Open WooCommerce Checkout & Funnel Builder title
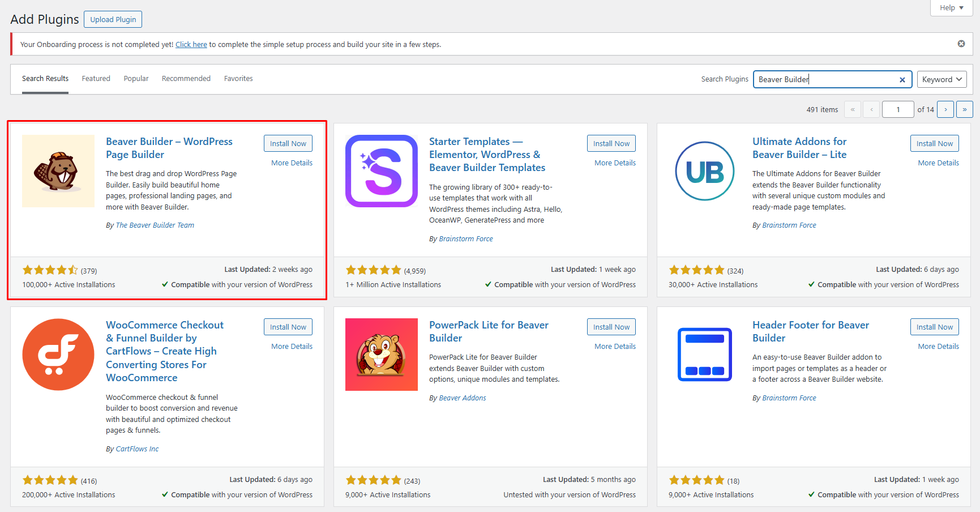This screenshot has height=512, width=980. (x=165, y=351)
